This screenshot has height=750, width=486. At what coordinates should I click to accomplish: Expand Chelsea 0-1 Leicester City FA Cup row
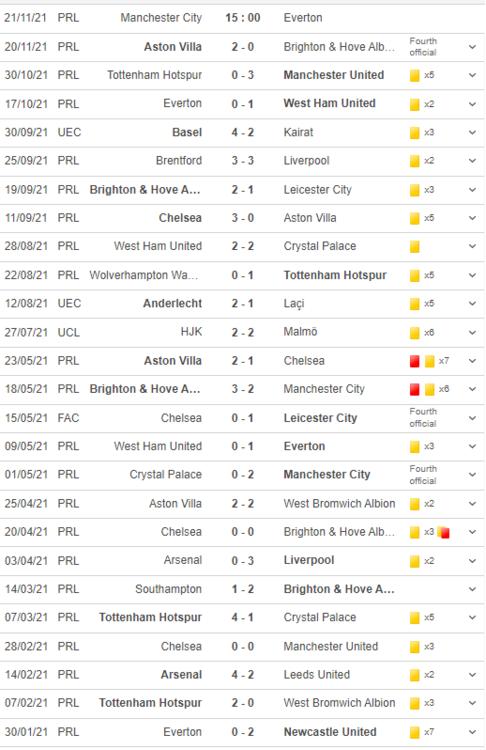[472, 418]
